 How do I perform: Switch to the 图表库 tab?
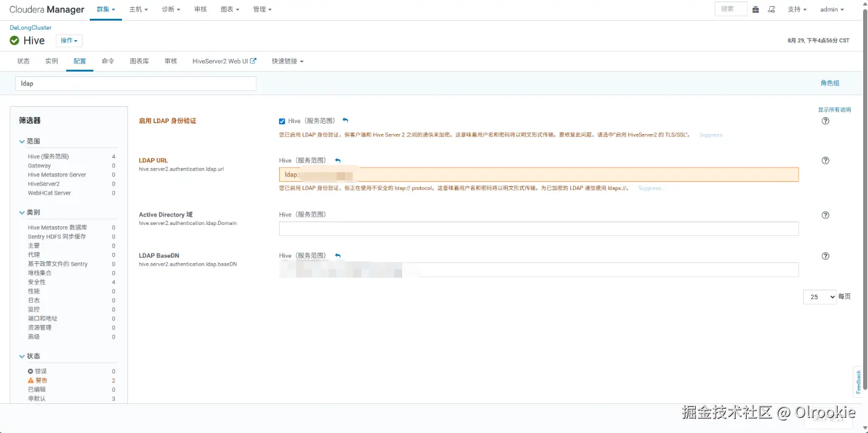[x=140, y=61]
